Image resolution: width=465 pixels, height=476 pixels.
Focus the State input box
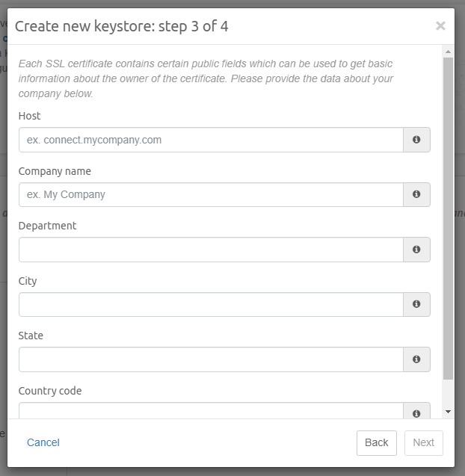pos(211,359)
